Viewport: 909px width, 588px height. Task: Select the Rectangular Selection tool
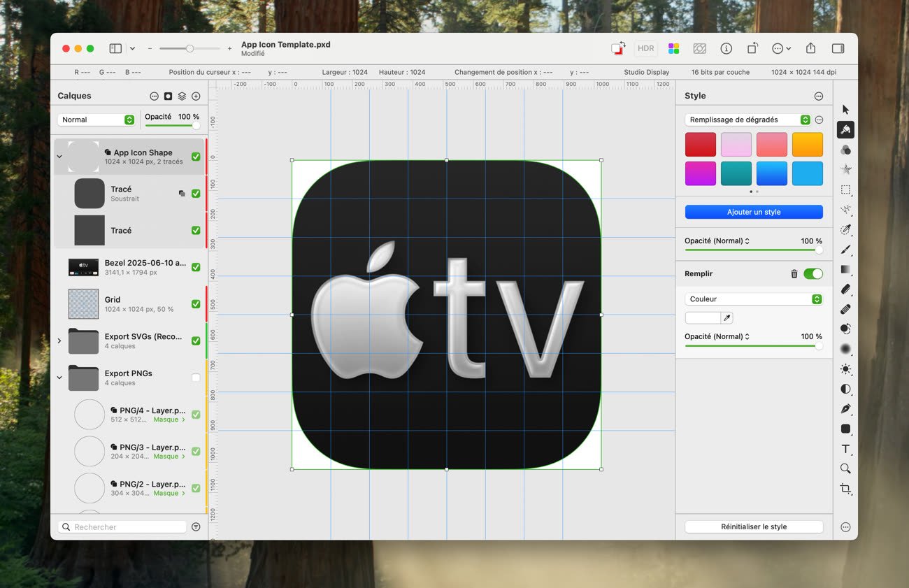(845, 189)
